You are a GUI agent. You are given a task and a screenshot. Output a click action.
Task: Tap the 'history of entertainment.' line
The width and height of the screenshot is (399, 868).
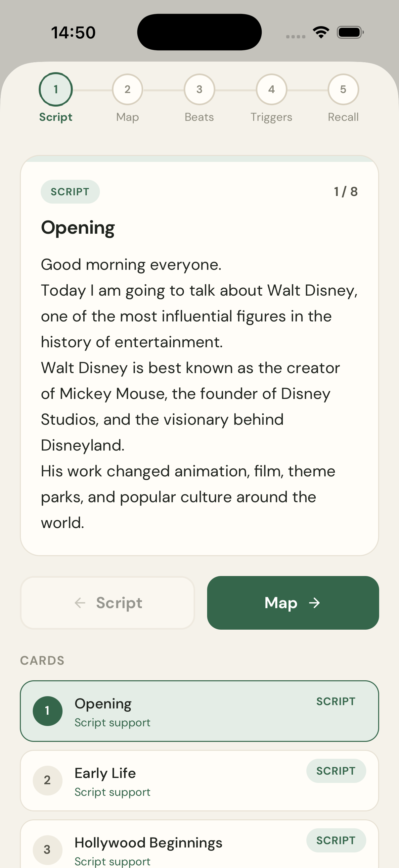132,342
